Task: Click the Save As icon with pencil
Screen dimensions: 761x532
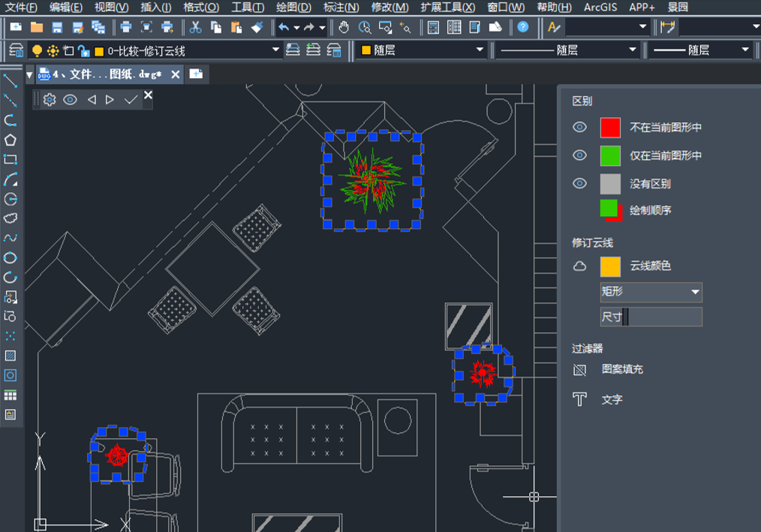Action: pyautogui.click(x=77, y=27)
